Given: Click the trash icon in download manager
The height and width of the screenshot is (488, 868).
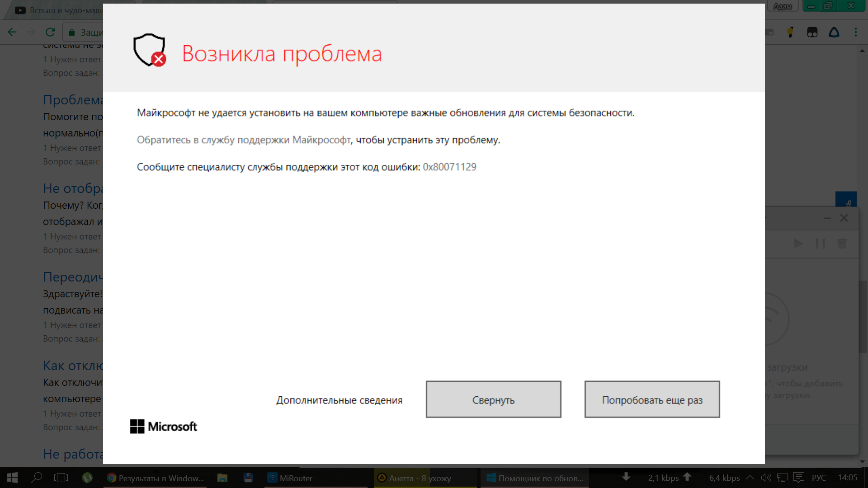Looking at the screenshot, I should (842, 244).
